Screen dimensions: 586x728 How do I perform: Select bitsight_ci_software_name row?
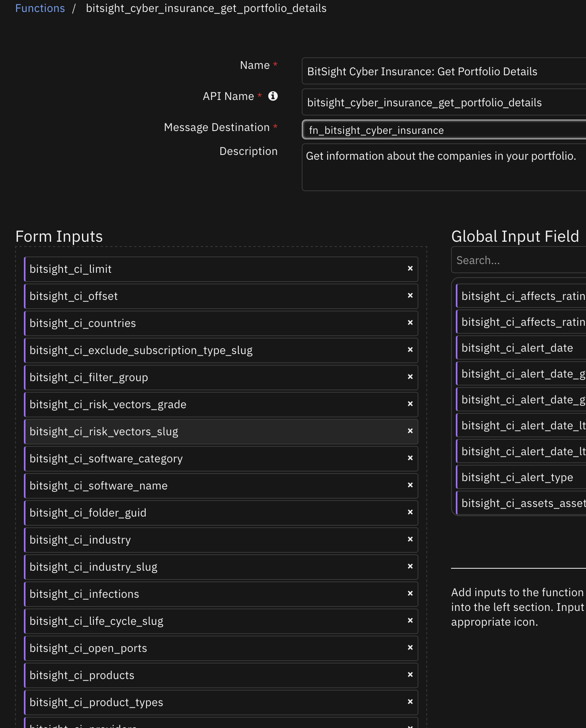tap(221, 486)
